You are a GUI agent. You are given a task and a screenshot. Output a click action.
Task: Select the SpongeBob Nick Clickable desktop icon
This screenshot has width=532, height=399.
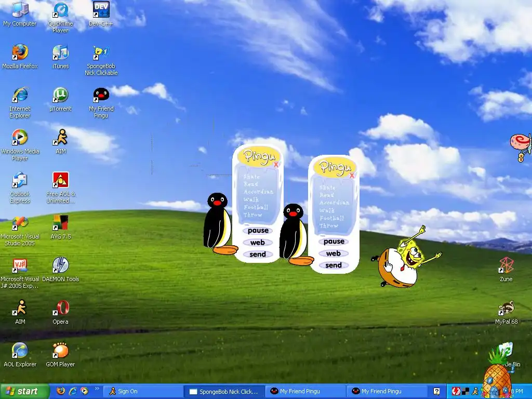coord(101,60)
